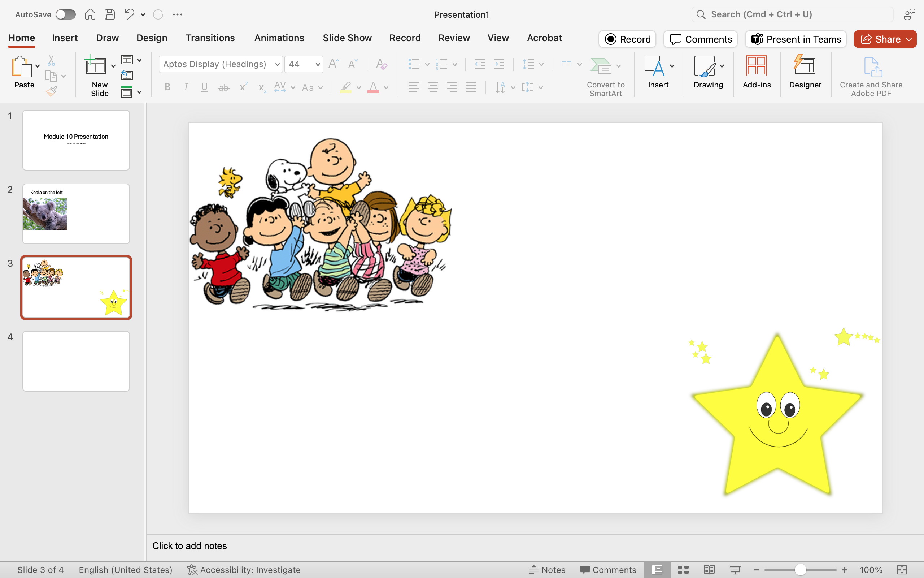Clear all formatting with the eraser A

[x=382, y=64]
